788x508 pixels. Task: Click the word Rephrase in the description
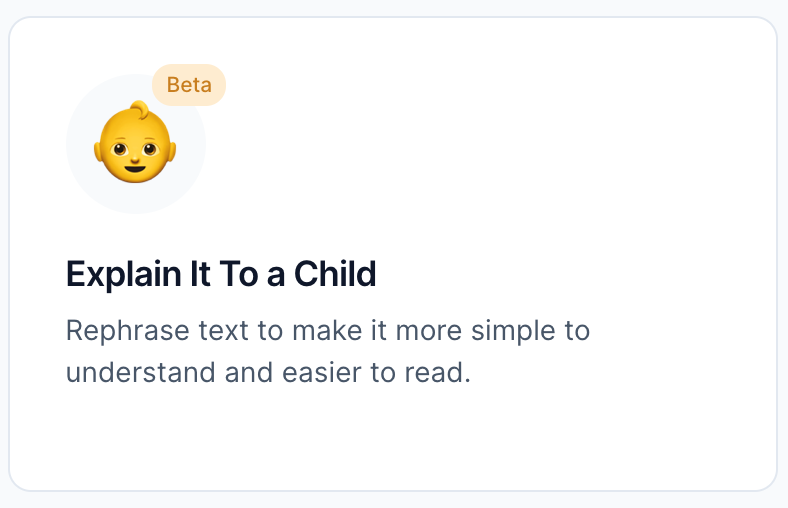[x=128, y=331]
